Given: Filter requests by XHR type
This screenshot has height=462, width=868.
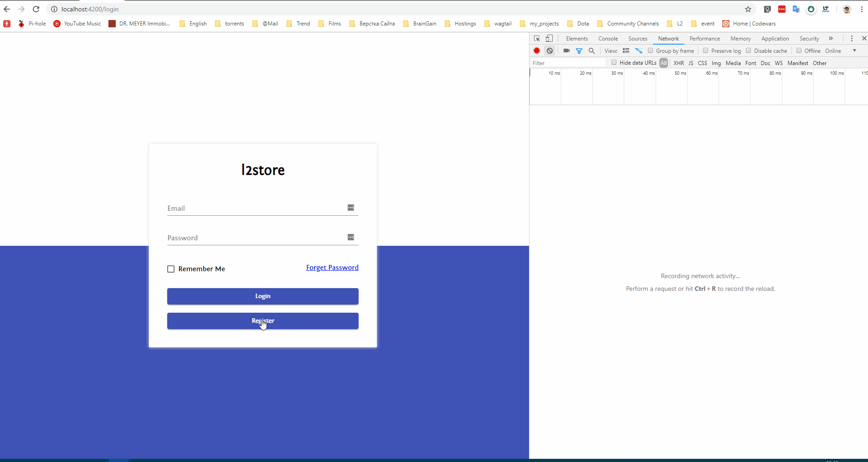Looking at the screenshot, I should click(x=678, y=63).
